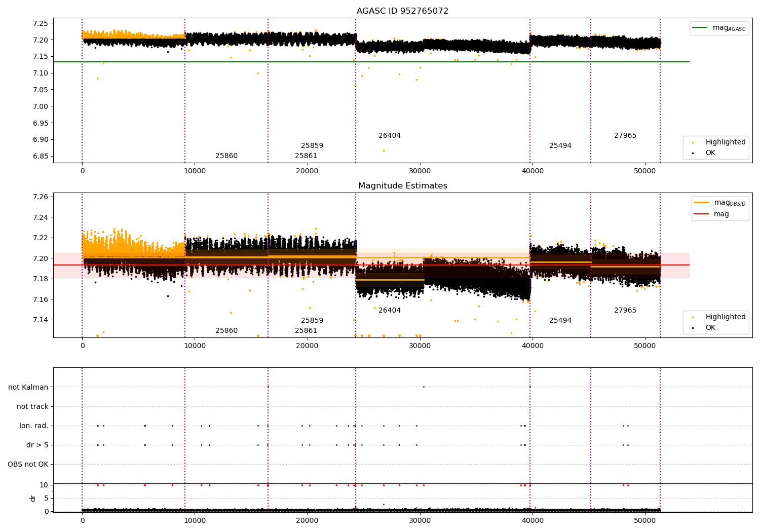Click the 30000 x-axis tick in middle panel
This screenshot has height=532, width=760.
click(x=420, y=346)
